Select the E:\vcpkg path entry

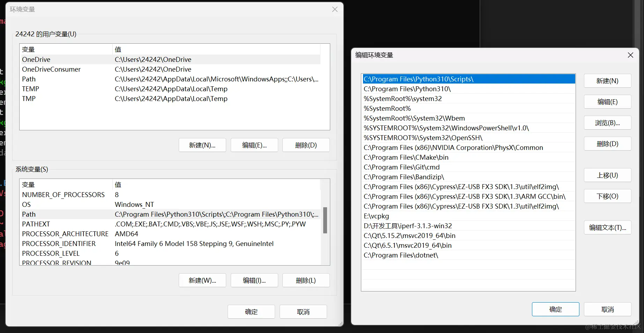[468, 216]
